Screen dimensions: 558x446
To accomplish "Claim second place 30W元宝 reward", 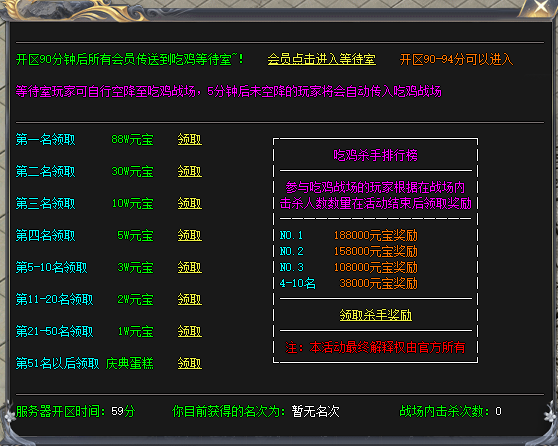I will (x=190, y=172).
